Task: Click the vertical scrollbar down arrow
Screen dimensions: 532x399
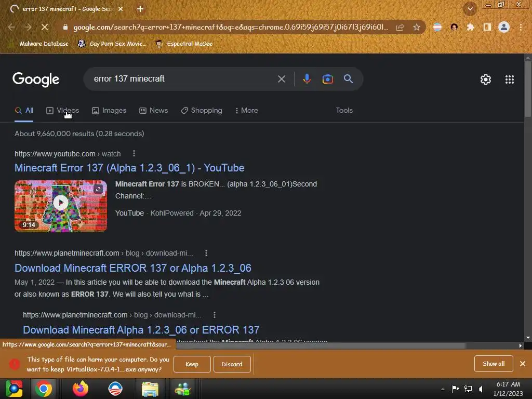Action: coord(528,338)
